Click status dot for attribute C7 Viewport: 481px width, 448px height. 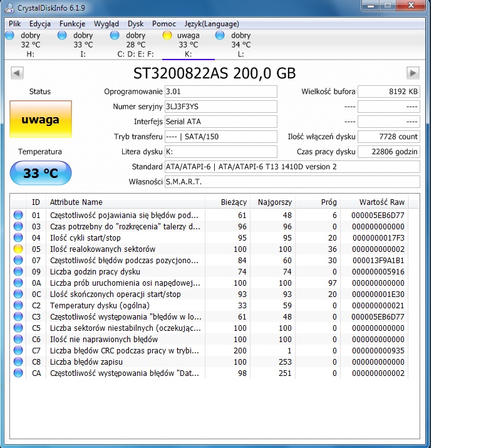tap(18, 350)
